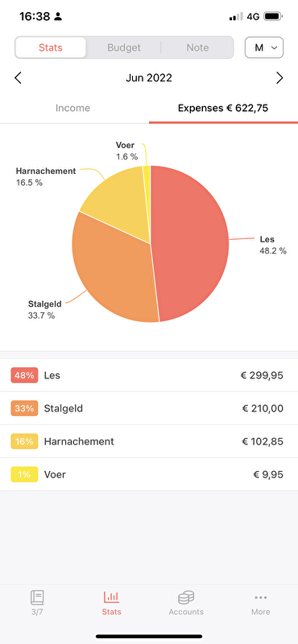298x644 pixels.
Task: Switch to the Income tab
Action: 72,108
